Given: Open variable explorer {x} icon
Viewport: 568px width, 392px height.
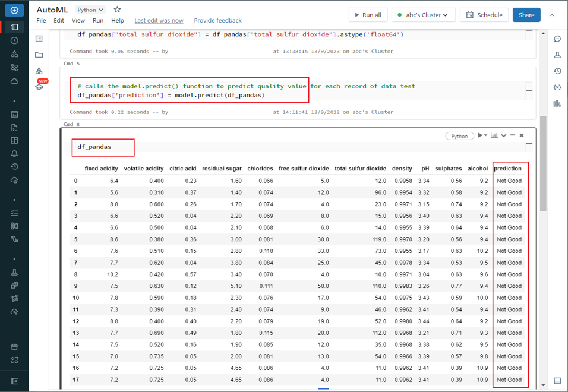Looking at the screenshot, I should (557, 87).
